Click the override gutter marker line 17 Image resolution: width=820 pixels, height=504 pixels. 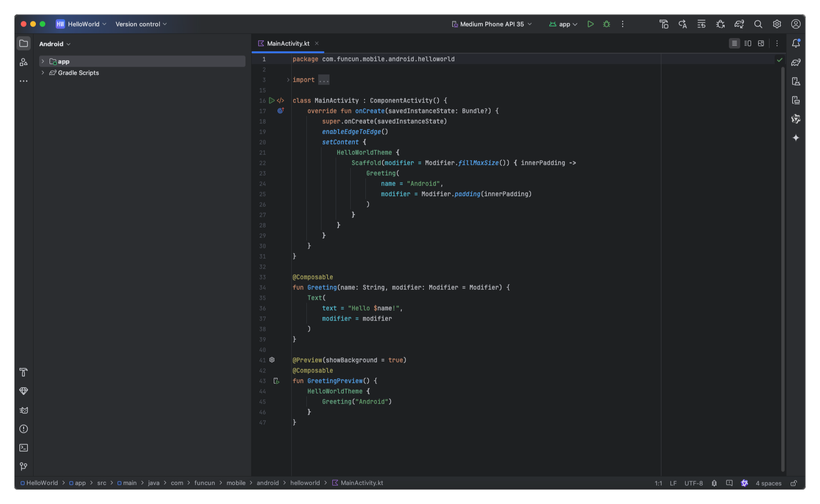coord(280,111)
